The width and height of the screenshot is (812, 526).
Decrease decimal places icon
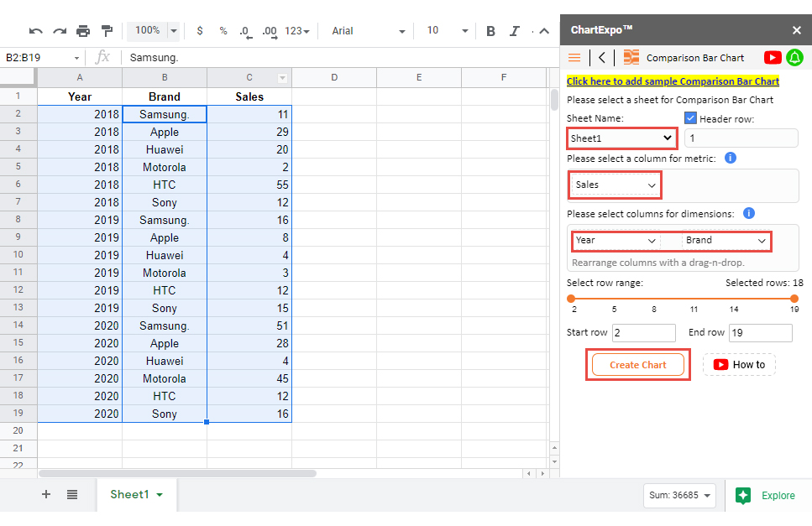(245, 32)
